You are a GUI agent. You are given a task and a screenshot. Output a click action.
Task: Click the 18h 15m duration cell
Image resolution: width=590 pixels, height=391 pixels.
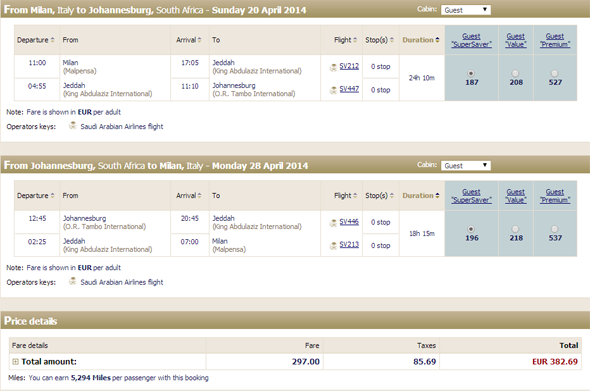tap(422, 234)
